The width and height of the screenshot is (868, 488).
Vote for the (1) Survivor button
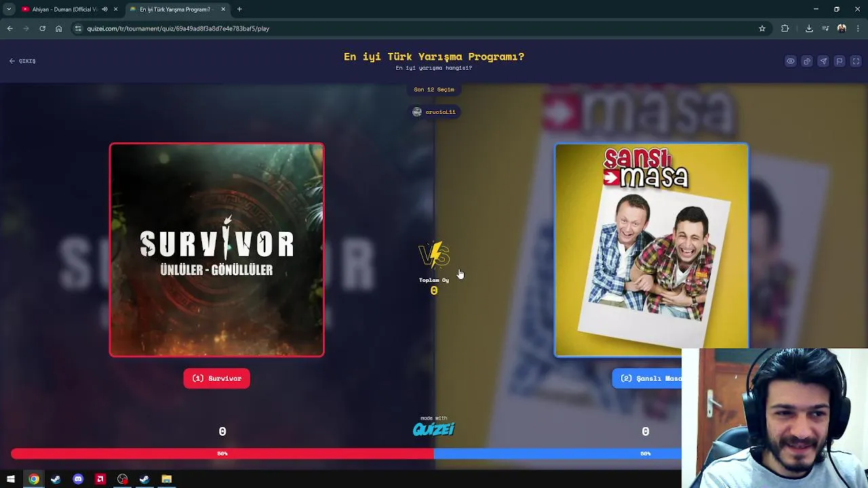pos(217,378)
